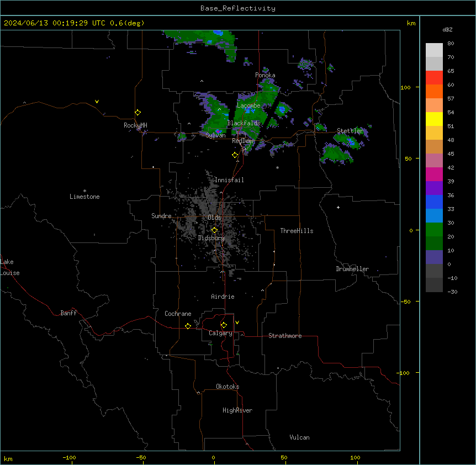
Task: Click the Sundre city label
Action: click(161, 216)
